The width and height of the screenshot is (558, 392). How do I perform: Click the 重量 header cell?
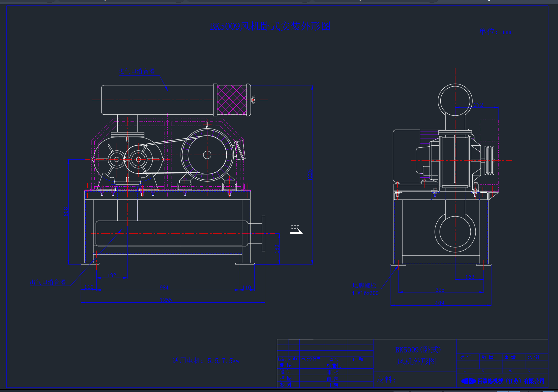[x=510, y=357]
